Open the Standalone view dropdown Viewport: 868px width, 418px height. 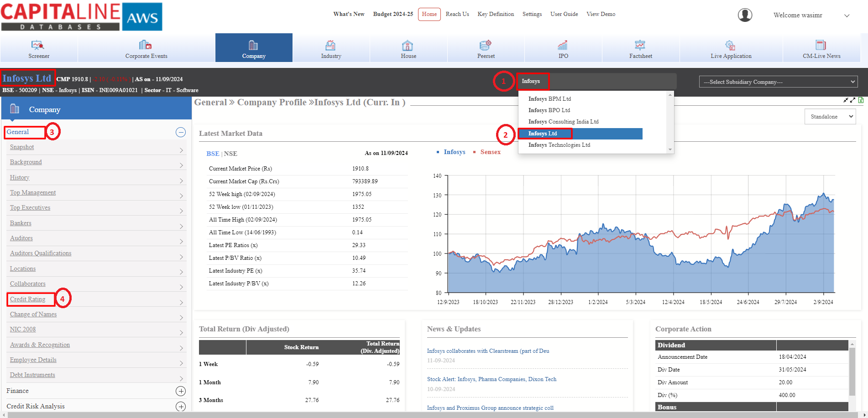click(830, 117)
